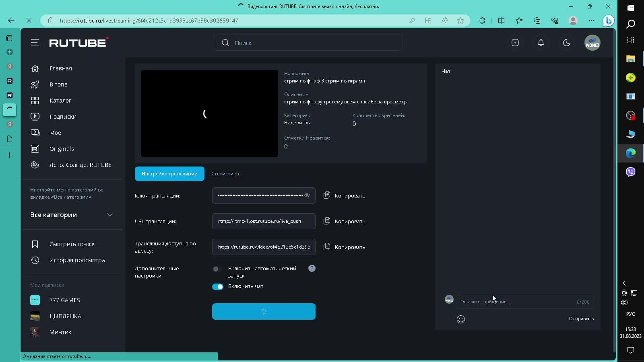Click the RUTUBE logo

79,42
